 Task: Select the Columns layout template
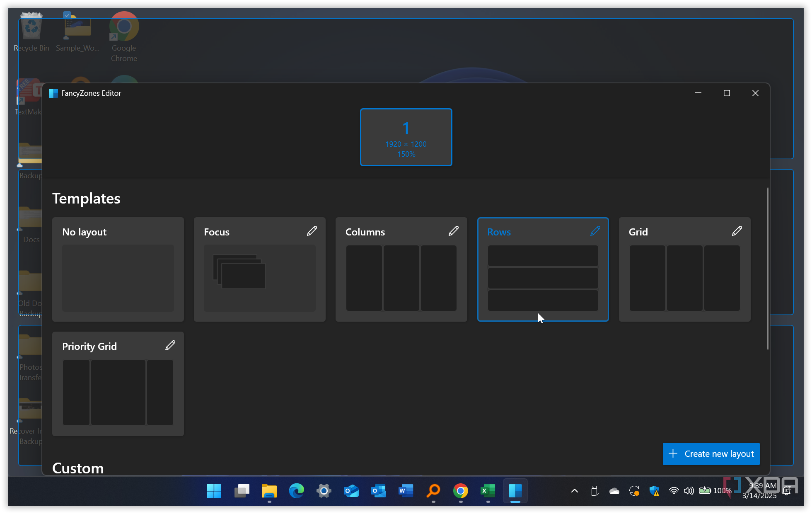[401, 269]
